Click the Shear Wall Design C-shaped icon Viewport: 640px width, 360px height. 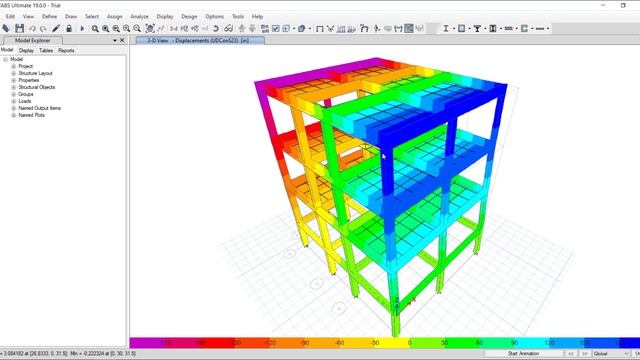524,29
